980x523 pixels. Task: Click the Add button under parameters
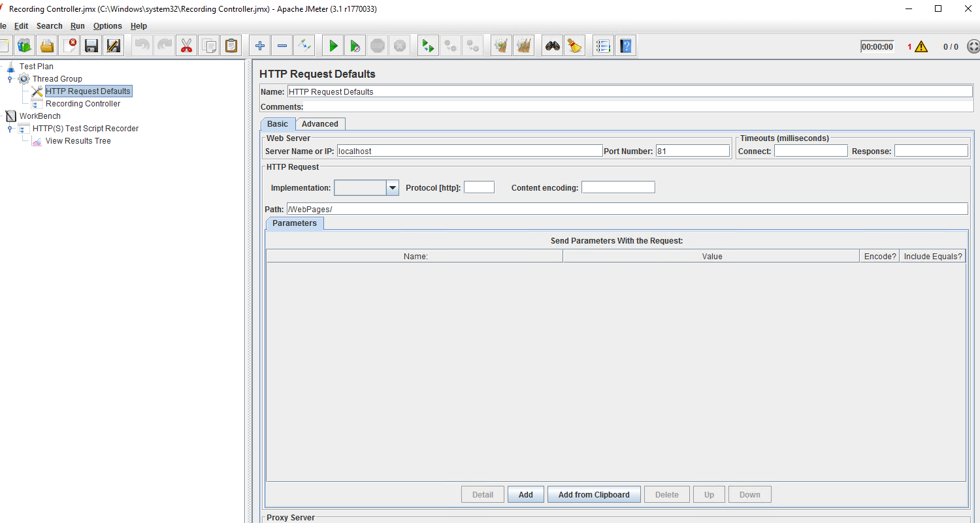click(x=525, y=494)
